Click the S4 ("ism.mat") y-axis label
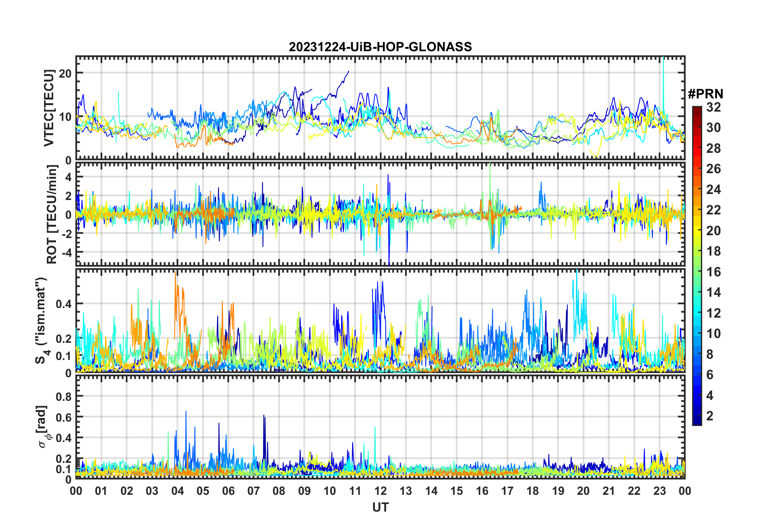The image size is (761, 532). pos(42,321)
